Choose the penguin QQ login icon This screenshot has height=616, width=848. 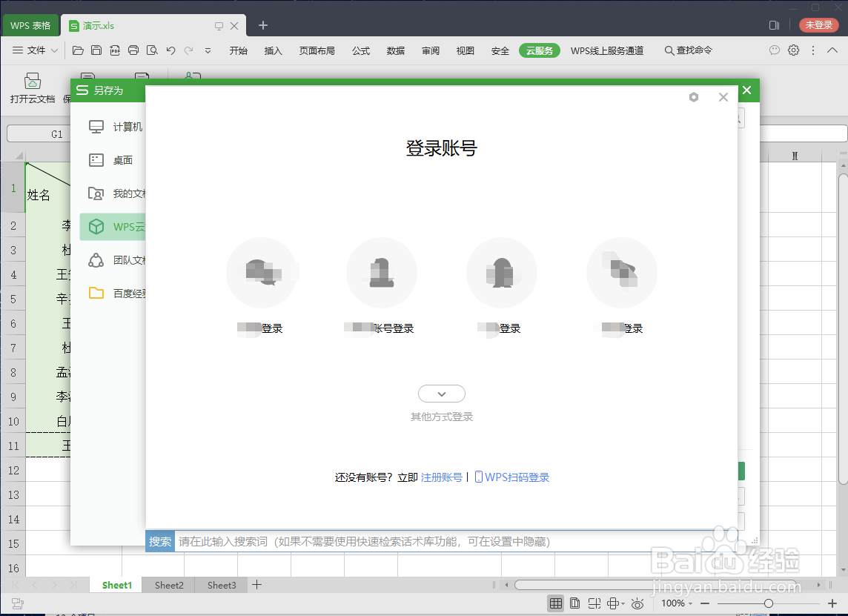click(x=502, y=273)
